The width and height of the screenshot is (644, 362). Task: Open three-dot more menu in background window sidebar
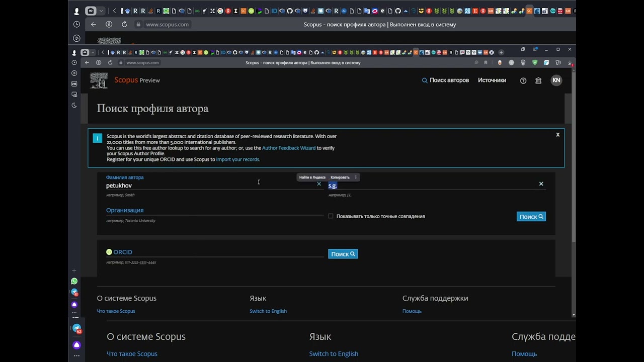tap(76, 355)
